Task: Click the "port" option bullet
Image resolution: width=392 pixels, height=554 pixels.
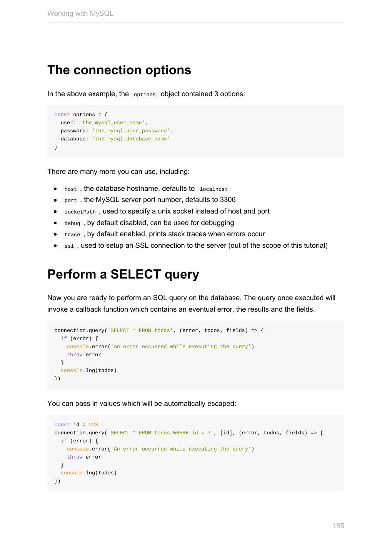Action: tap(70, 200)
